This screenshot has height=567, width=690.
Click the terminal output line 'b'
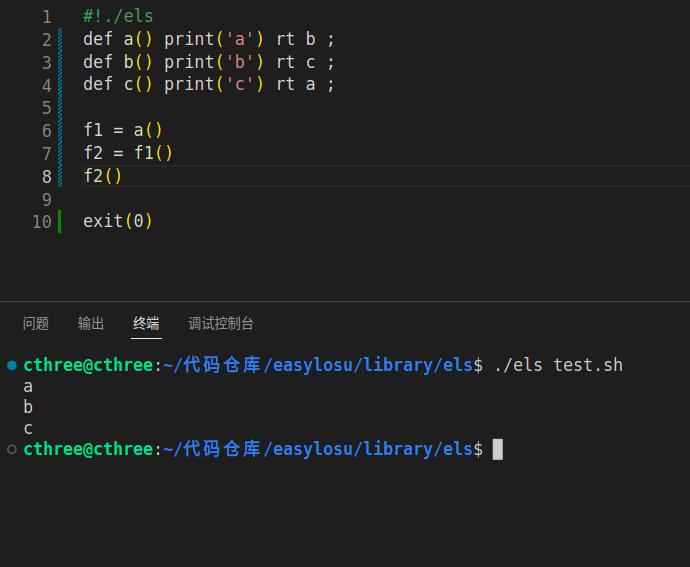point(28,407)
